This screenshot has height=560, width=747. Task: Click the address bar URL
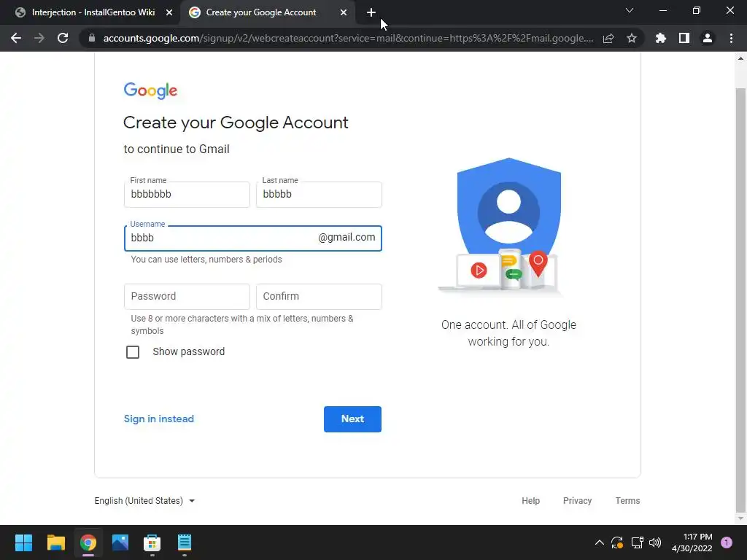coord(348,38)
